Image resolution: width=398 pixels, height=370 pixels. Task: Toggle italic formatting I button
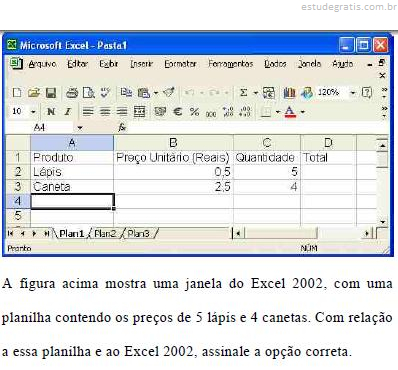(x=68, y=111)
